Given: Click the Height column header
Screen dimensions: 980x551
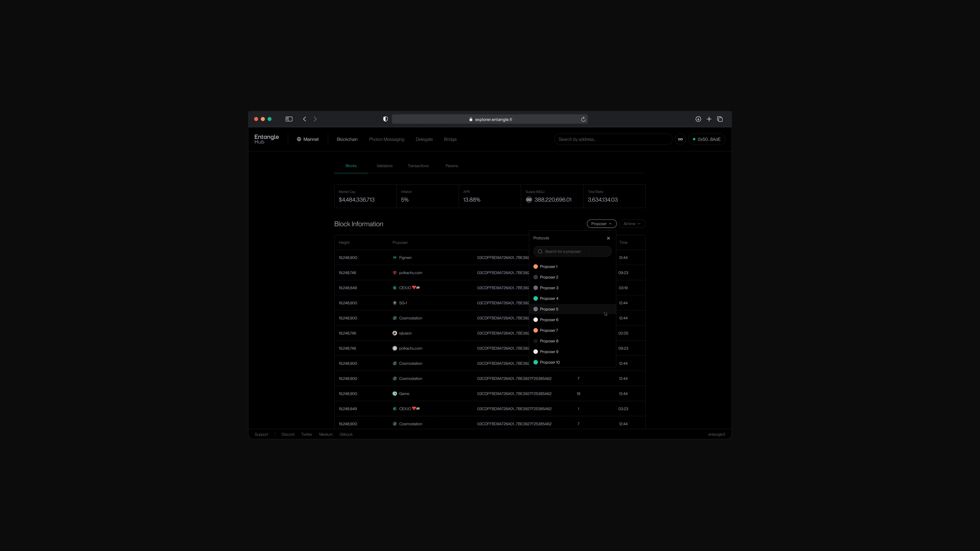Looking at the screenshot, I should [344, 243].
